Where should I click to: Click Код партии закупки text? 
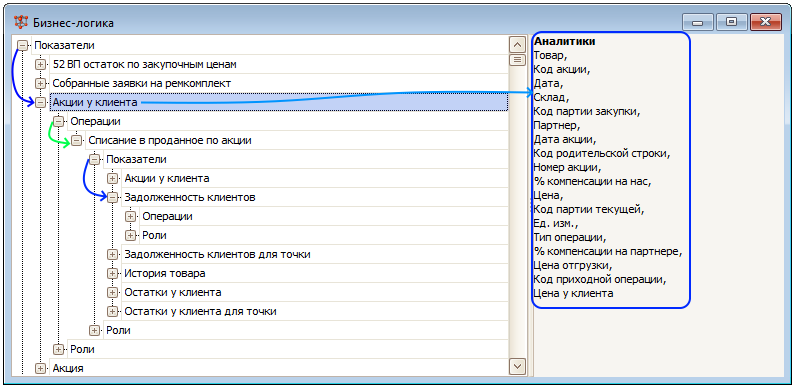(x=587, y=111)
